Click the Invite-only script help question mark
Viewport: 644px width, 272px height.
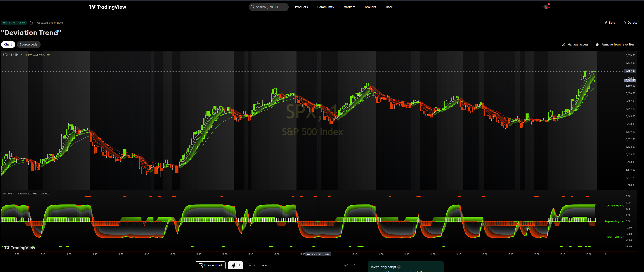[x=399, y=267]
